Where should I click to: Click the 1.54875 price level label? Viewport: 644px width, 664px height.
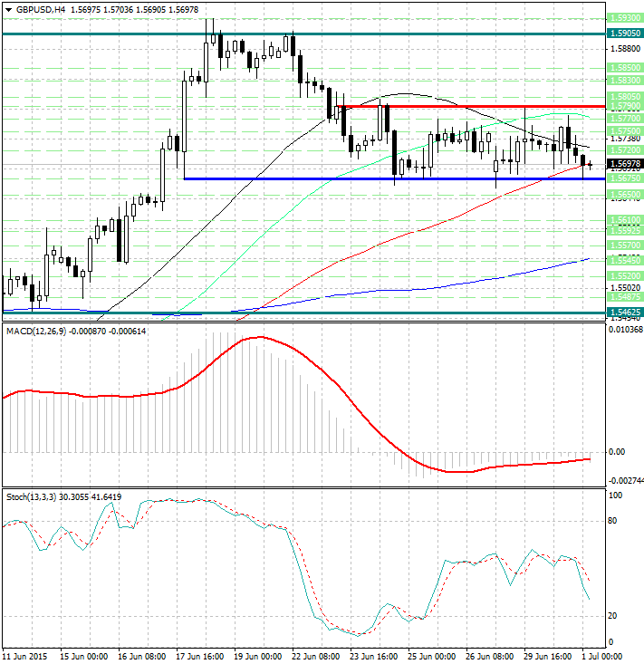625,296
